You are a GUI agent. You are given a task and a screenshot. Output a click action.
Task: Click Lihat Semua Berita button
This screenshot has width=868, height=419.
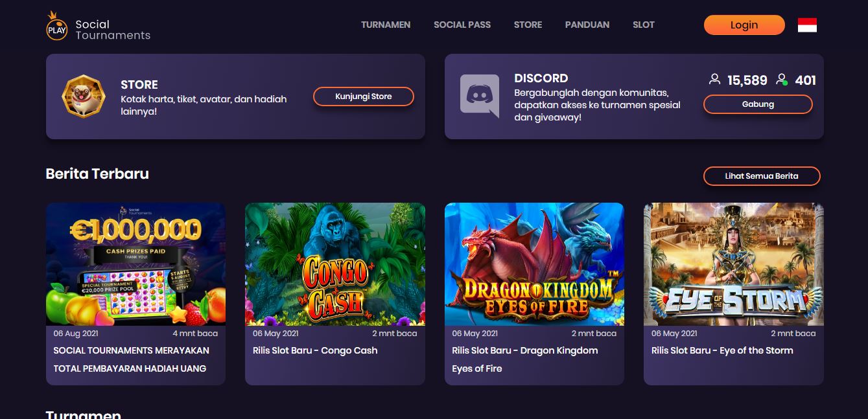pyautogui.click(x=762, y=176)
